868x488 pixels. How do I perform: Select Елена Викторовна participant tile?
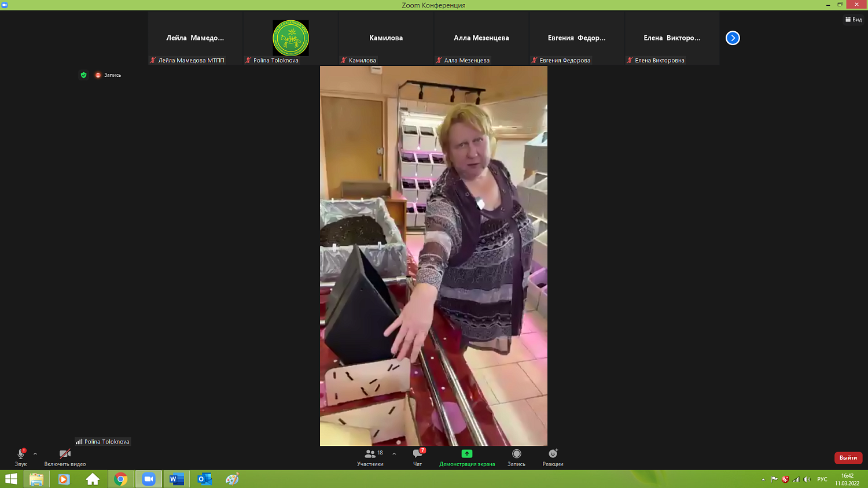tap(672, 38)
